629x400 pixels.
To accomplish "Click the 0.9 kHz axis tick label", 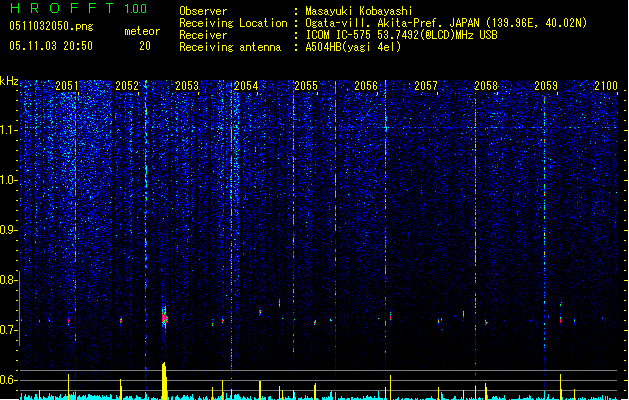I will point(9,230).
